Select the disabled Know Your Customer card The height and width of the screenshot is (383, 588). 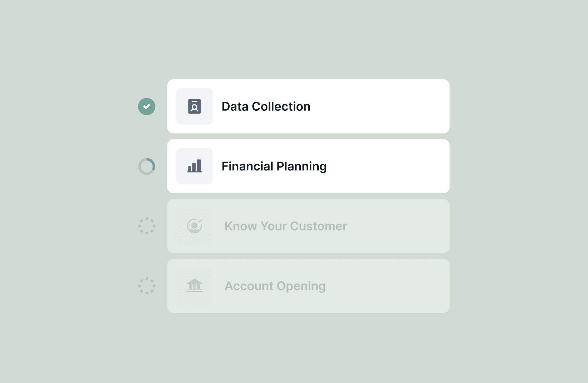click(x=308, y=226)
